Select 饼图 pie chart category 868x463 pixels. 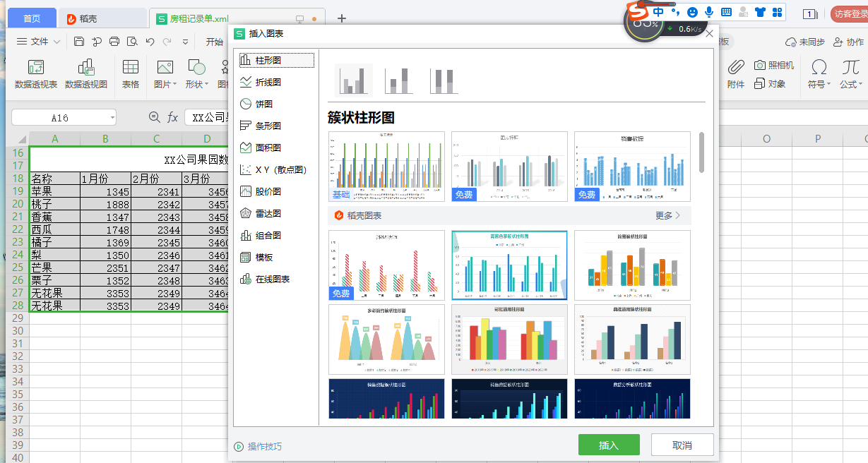(256, 104)
